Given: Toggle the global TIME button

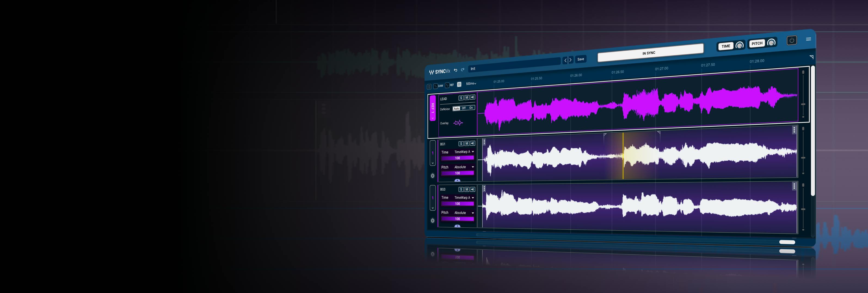Looking at the screenshot, I should click(x=726, y=46).
